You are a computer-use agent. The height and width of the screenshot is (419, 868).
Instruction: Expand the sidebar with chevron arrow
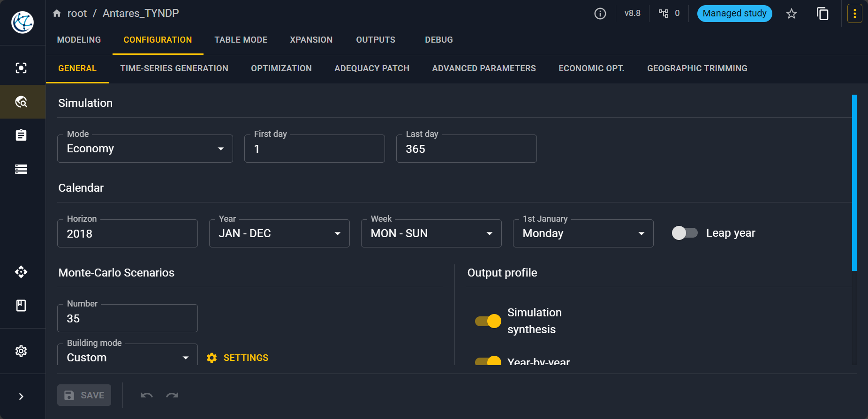coord(21,397)
